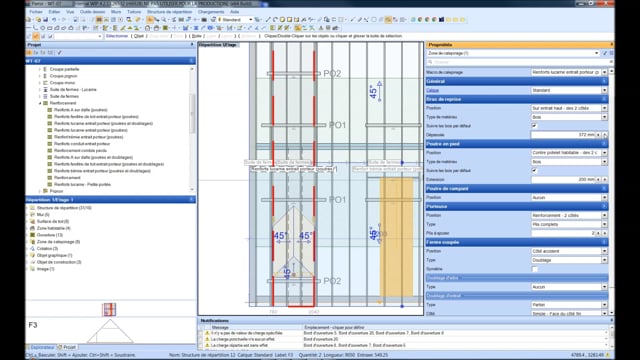This screenshot has width=640, height=360.
Task: Open Poutre en pied Position dropdown
Action: pyautogui.click(x=604, y=153)
